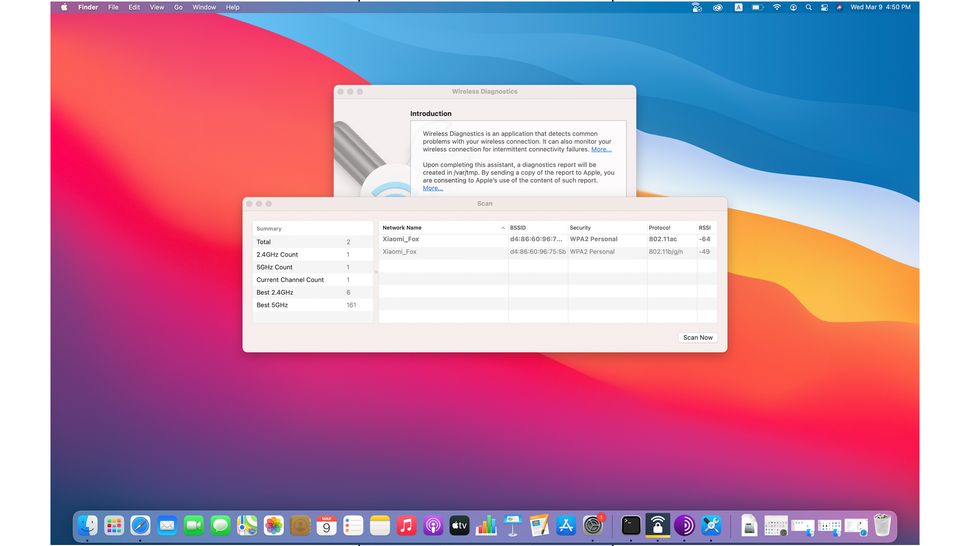The image size is (970, 546).
Task: Sort by the Network Name column header
Action: 442,228
